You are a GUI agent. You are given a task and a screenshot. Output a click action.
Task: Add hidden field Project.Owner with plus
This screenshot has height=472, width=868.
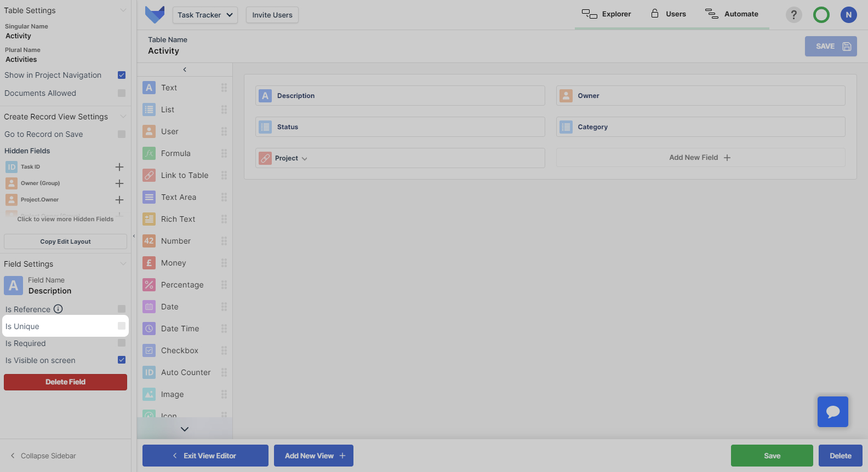119,200
